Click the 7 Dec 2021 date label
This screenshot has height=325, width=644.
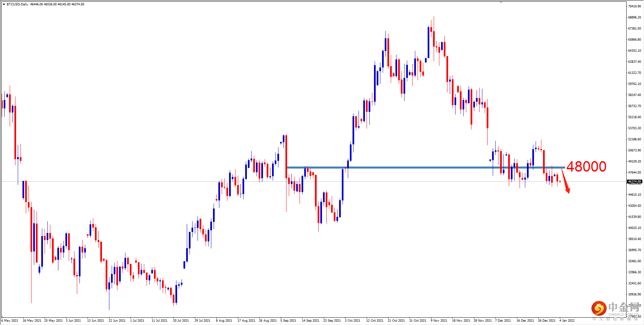point(503,321)
